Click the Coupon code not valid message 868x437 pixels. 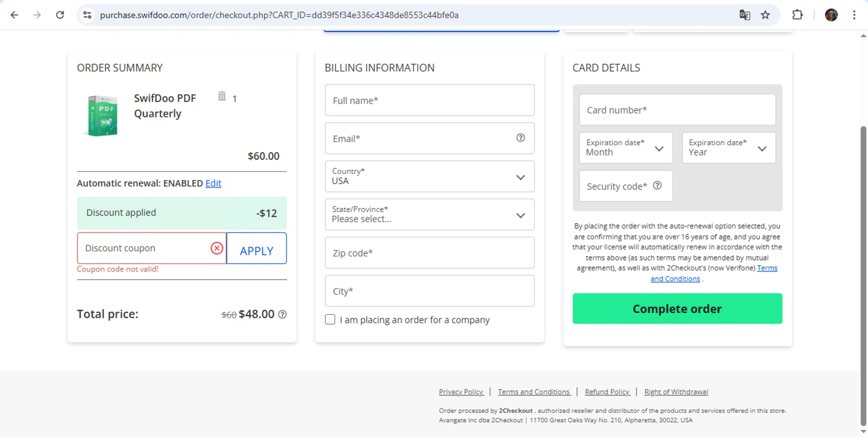pos(117,269)
